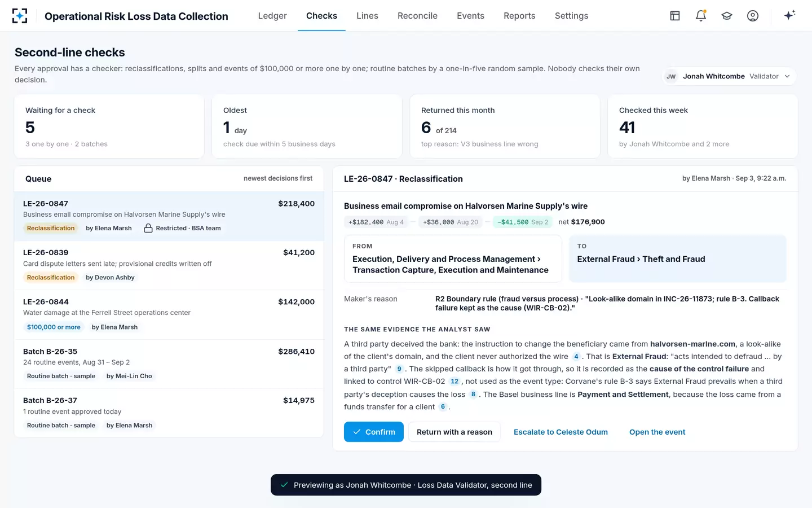Open Batch B-26-37 in the queue
Viewport: 812px width, 508px height.
click(x=169, y=413)
